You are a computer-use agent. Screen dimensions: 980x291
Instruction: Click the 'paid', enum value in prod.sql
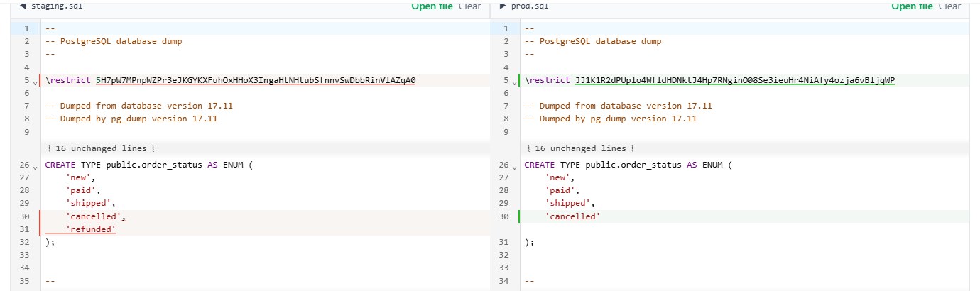click(562, 191)
